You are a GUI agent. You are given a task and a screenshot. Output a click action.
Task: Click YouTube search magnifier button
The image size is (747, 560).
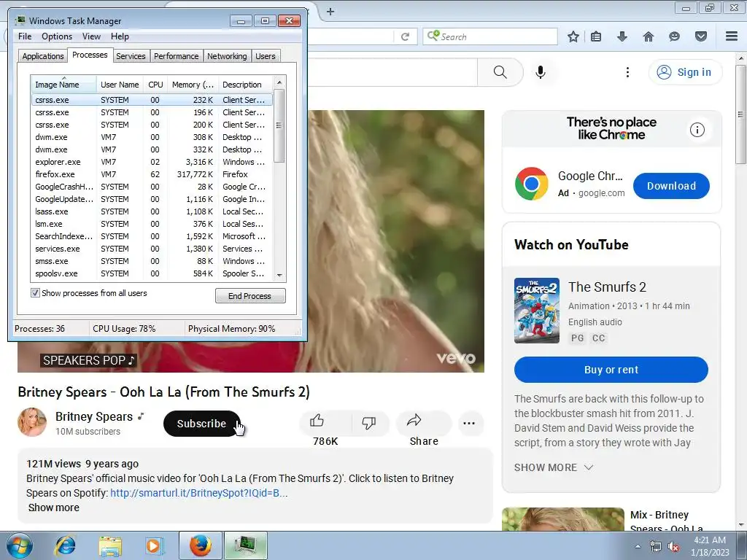pos(500,72)
